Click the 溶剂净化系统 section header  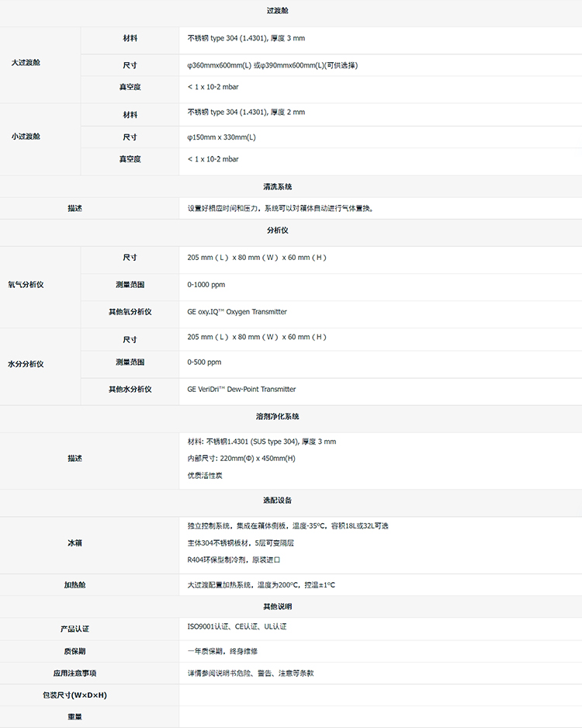click(x=278, y=417)
